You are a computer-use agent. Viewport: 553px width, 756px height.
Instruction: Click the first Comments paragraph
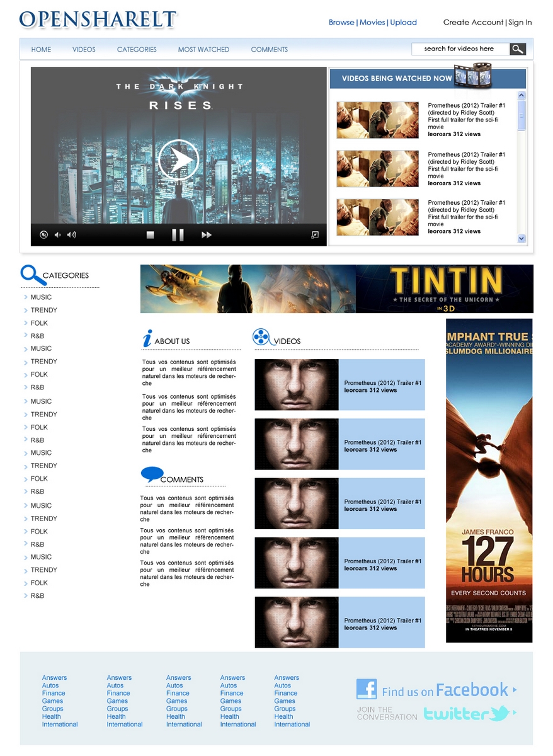point(187,509)
